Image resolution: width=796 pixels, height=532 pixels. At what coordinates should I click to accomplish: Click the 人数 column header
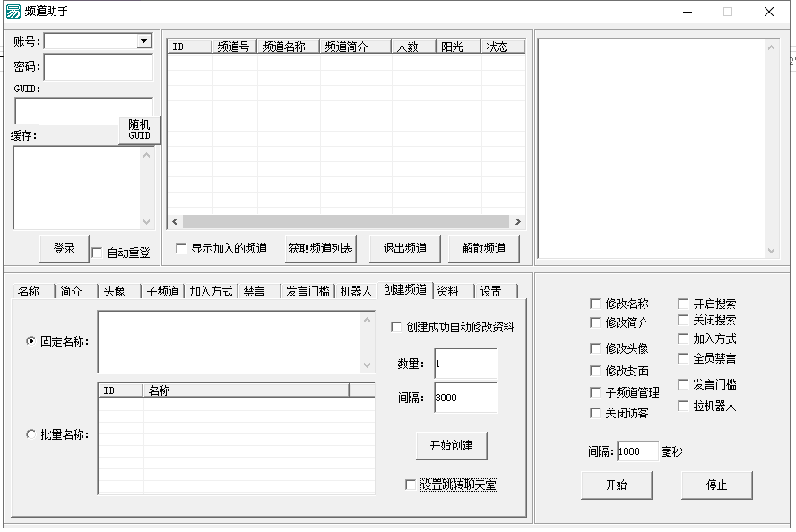click(413, 47)
